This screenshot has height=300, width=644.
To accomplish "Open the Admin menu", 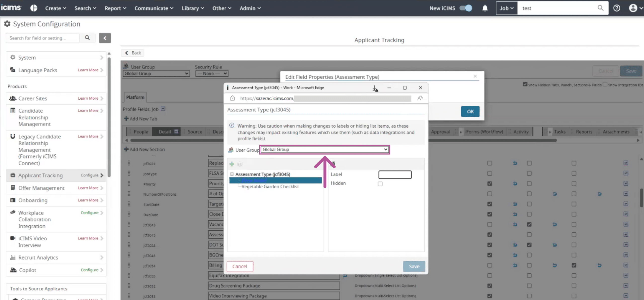I will click(250, 8).
